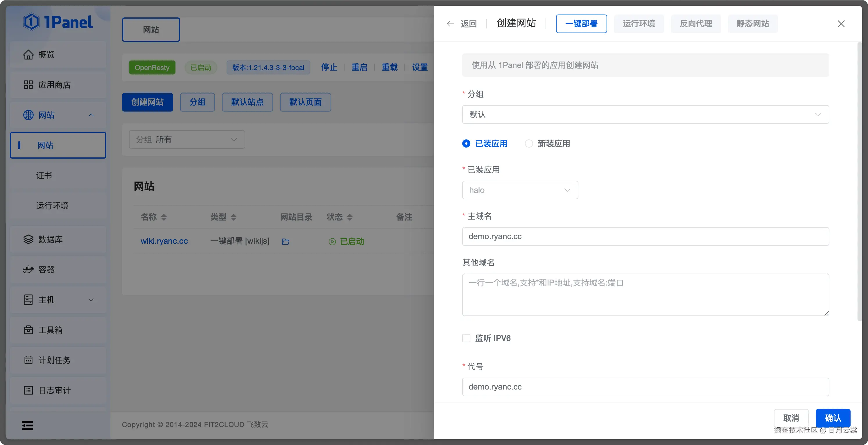Image resolution: width=868 pixels, height=445 pixels.
Task: Click the database stack icon
Action: [28, 240]
